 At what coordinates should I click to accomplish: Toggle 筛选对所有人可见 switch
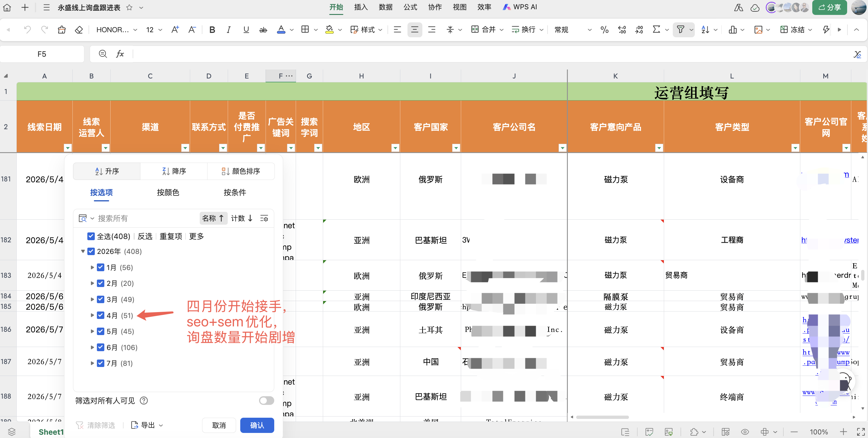(266, 400)
